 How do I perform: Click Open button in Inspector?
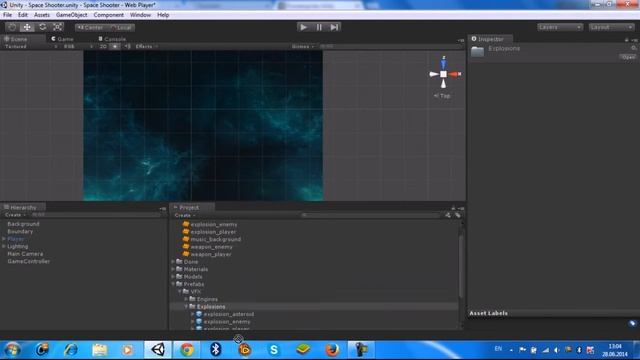click(x=628, y=57)
